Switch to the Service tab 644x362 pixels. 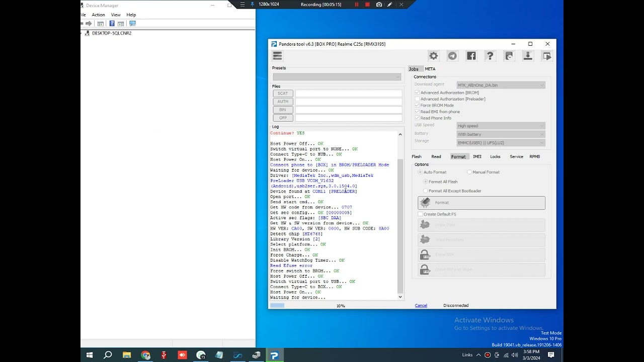[x=517, y=156]
